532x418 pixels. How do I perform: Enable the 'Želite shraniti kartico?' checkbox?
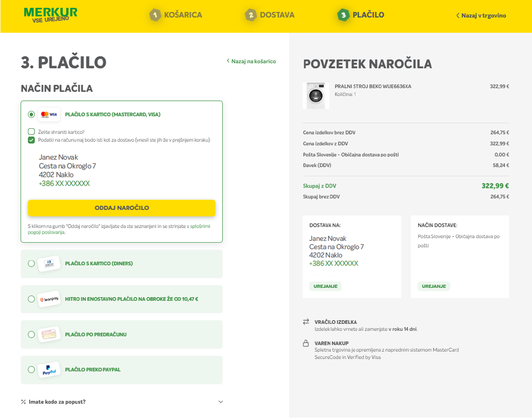point(31,132)
